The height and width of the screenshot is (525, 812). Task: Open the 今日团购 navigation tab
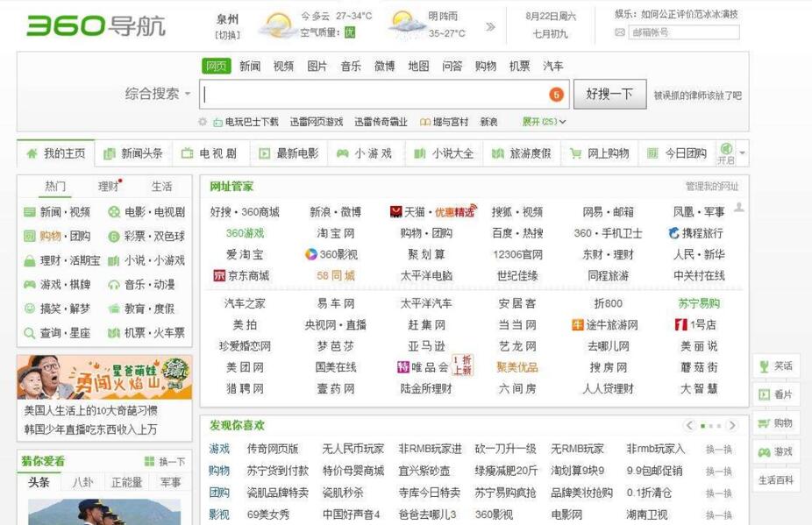point(677,153)
